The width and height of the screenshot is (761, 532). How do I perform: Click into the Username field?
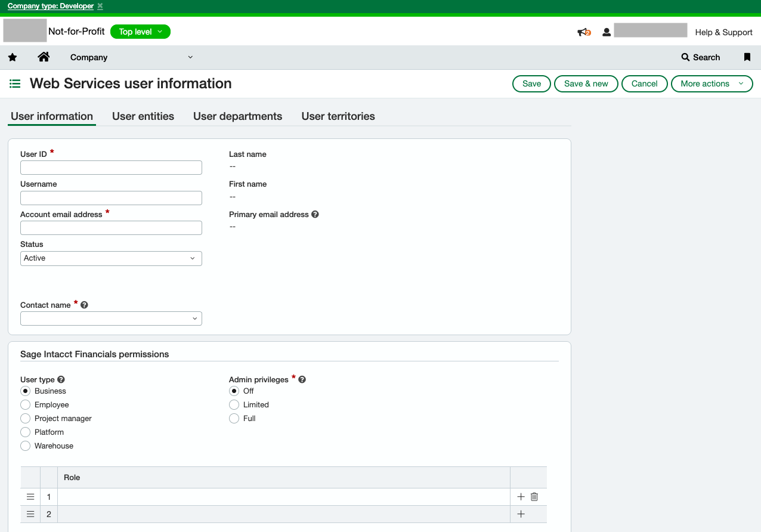point(111,198)
